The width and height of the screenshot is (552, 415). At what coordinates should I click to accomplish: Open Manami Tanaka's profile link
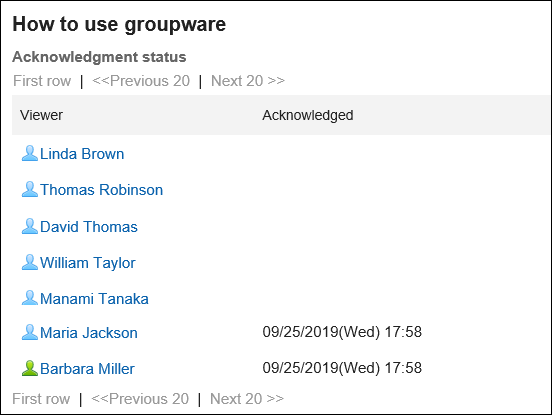tap(94, 299)
